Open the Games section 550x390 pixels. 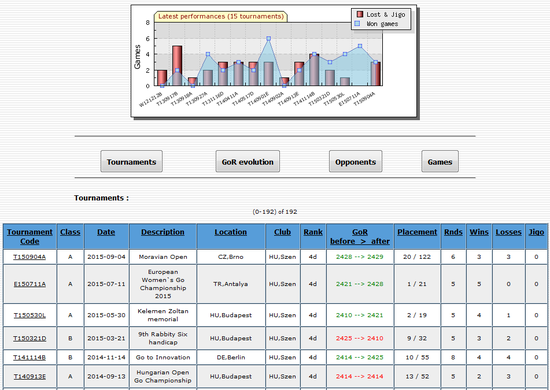[440, 162]
